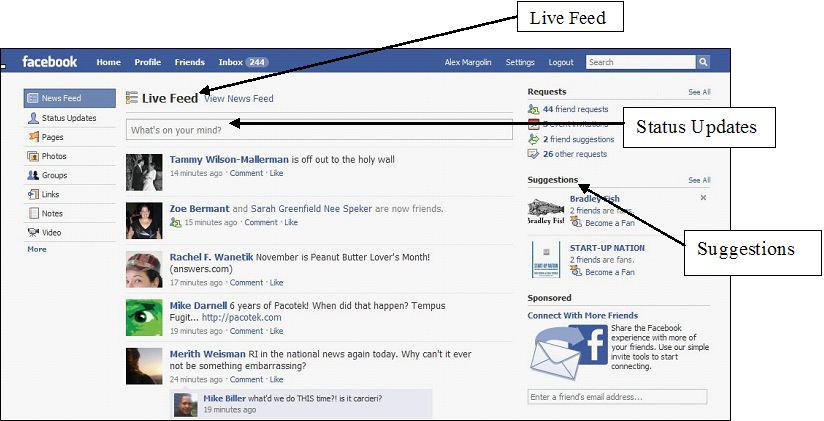Like Tammy Wilson-Mallerman's post
Viewport: 824px width, 421px height.
pyautogui.click(x=276, y=173)
